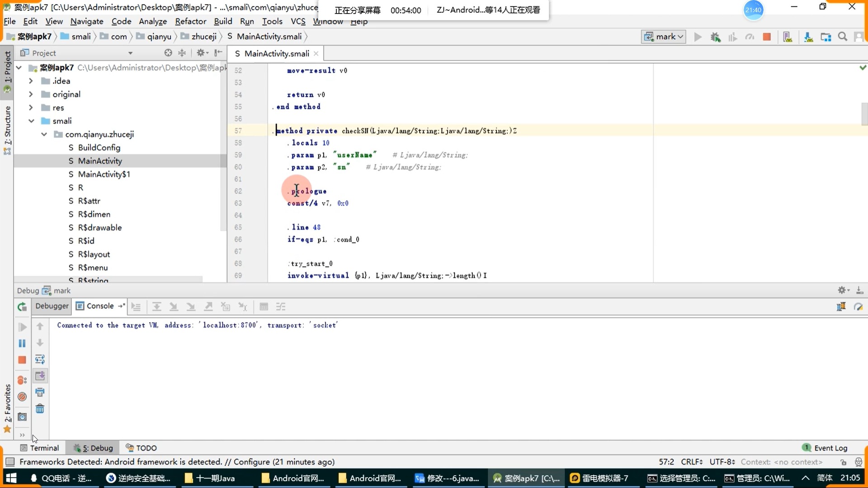The image size is (868, 488).
Task: Open the SDK Manager icon
Action: (x=808, y=37)
